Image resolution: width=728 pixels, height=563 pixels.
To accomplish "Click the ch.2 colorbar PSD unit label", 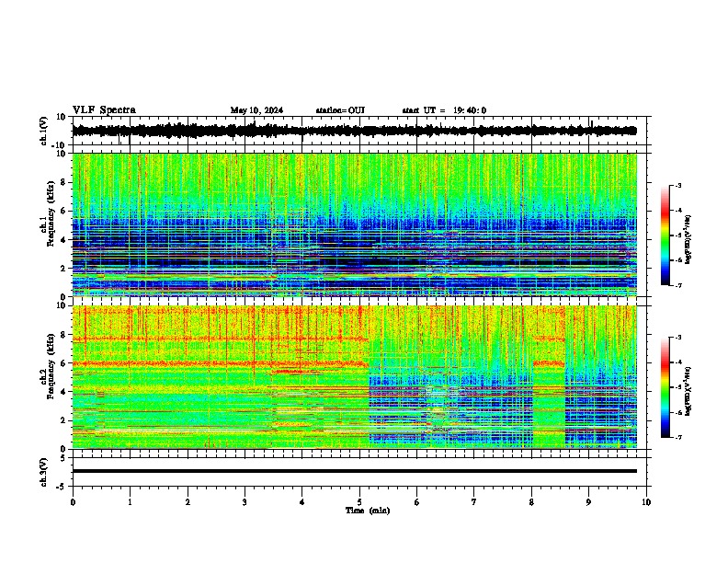I will (x=688, y=391).
